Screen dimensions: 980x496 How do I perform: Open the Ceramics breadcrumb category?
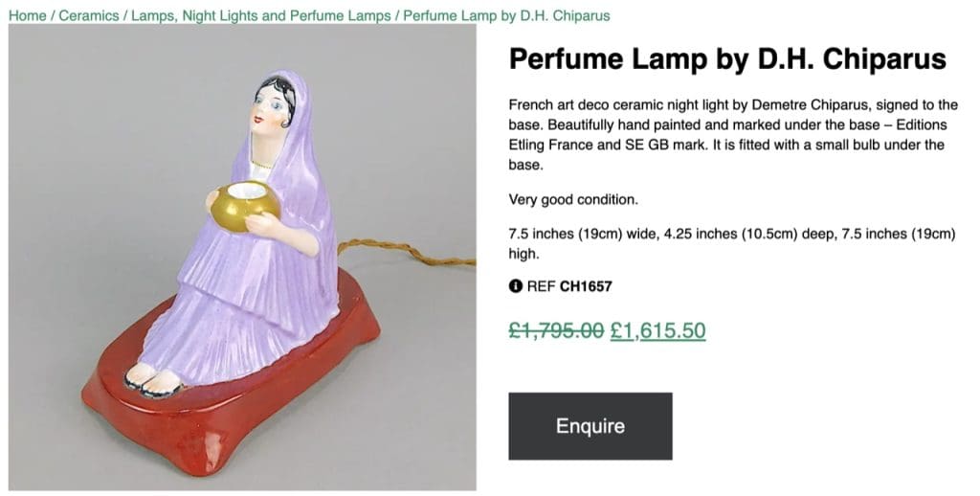coord(89,16)
